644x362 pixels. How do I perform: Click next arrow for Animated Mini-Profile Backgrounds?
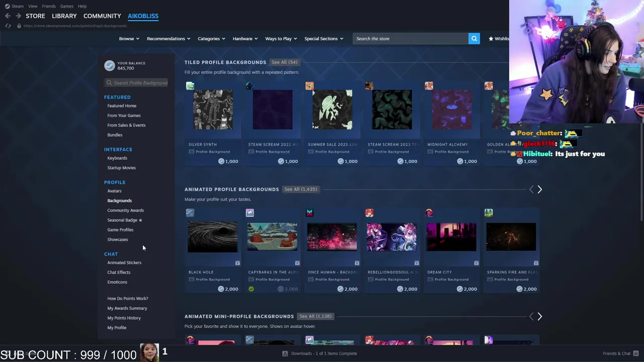[539, 317]
